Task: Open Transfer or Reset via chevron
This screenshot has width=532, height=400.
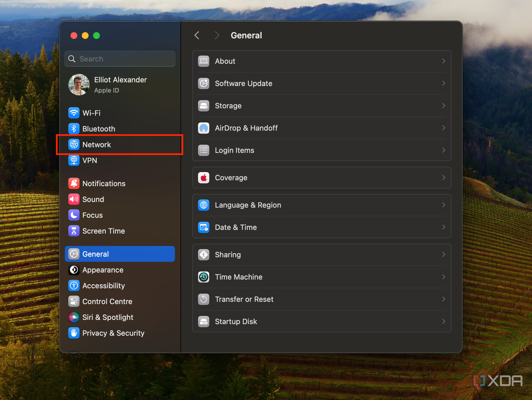Action: pos(444,299)
